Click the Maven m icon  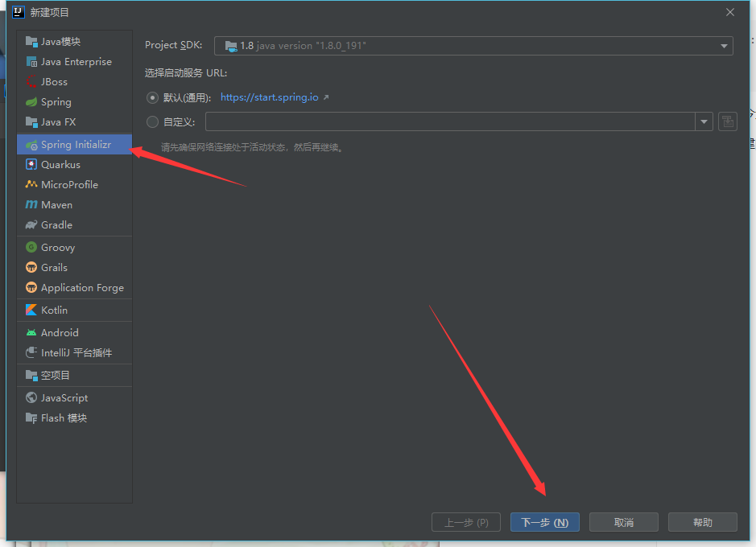(x=31, y=204)
